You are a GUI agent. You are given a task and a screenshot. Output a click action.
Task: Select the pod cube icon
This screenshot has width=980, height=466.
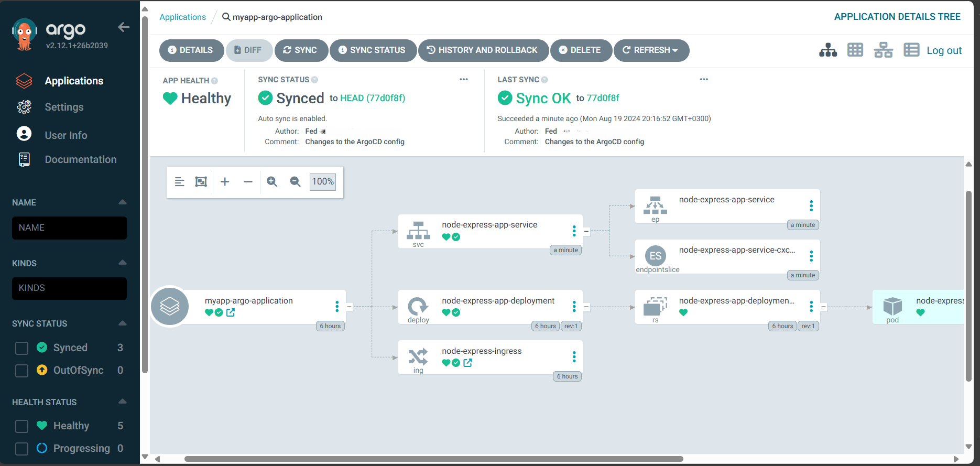click(892, 306)
